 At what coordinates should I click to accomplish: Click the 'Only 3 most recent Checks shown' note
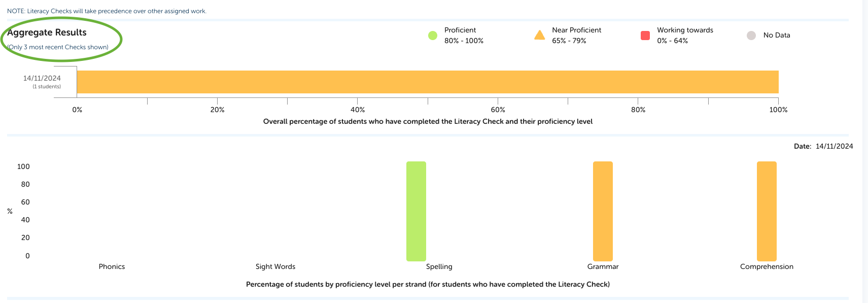pyautogui.click(x=58, y=47)
